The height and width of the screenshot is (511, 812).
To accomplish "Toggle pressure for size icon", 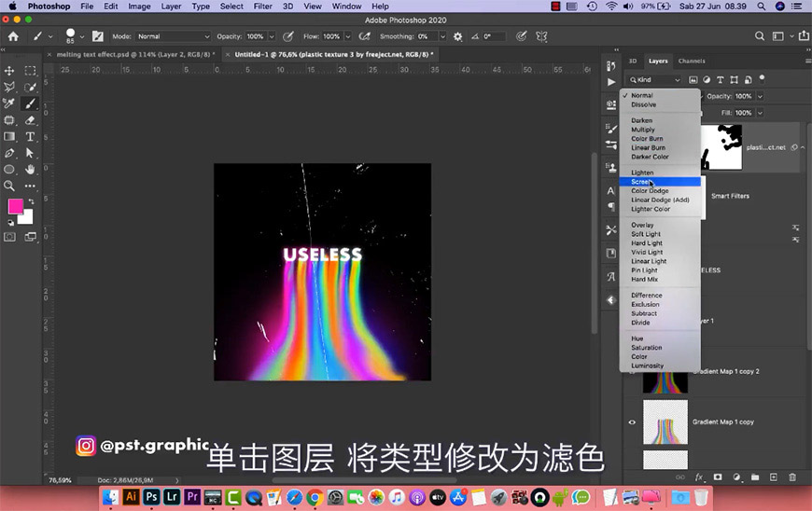I will pyautogui.click(x=522, y=35).
